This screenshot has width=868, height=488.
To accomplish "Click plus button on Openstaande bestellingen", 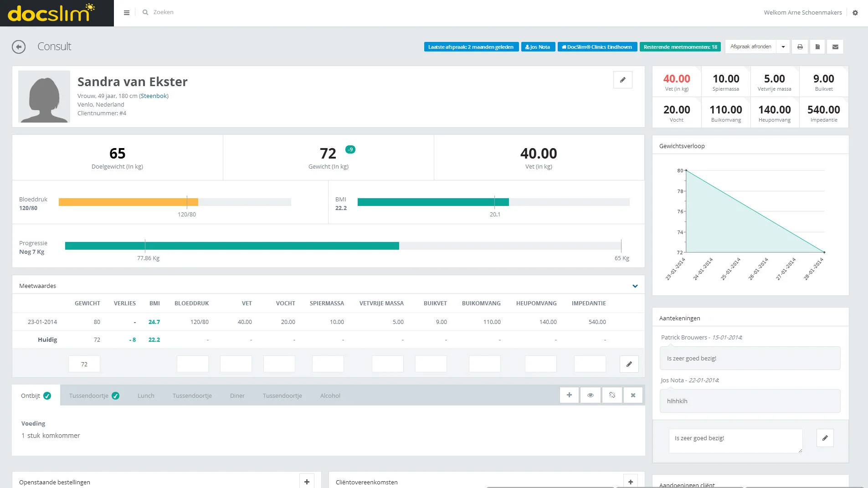I will point(307,482).
